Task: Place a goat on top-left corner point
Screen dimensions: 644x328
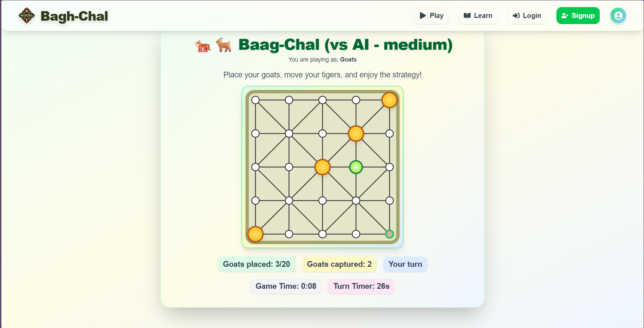Action: 256,100
